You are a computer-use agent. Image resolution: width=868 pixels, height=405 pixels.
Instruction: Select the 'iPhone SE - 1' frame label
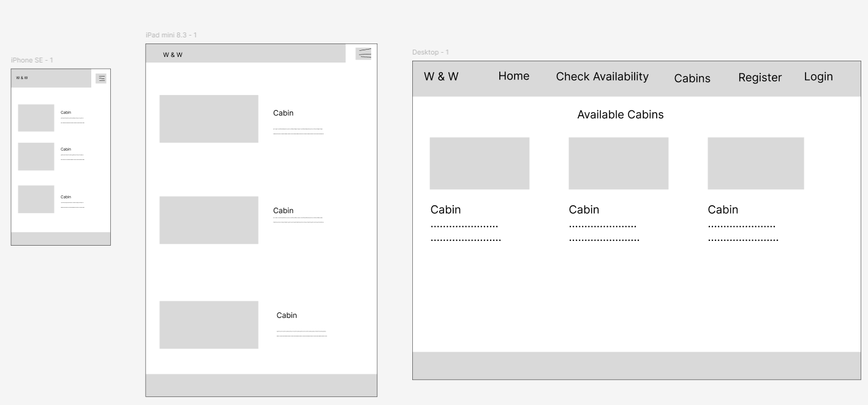32,60
